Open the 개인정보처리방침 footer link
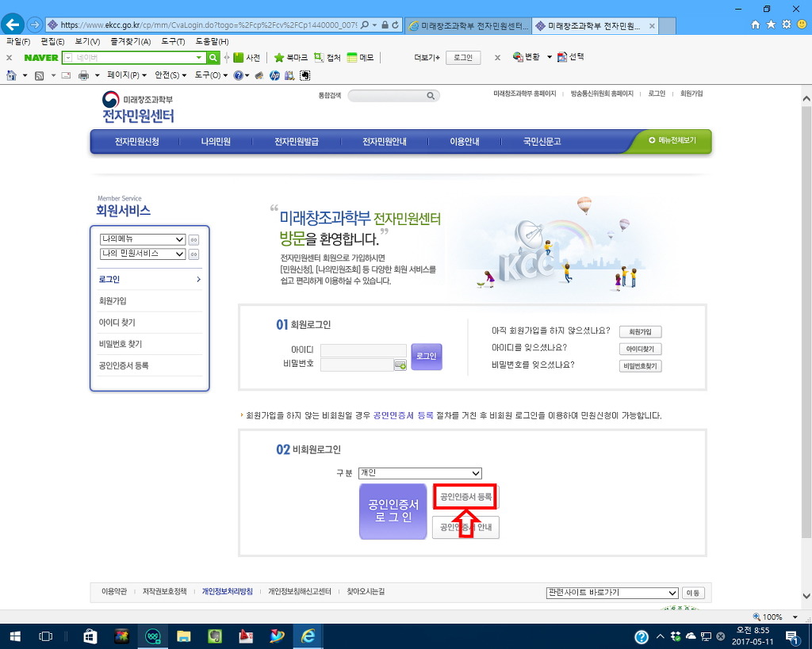The image size is (812, 649). [x=228, y=592]
